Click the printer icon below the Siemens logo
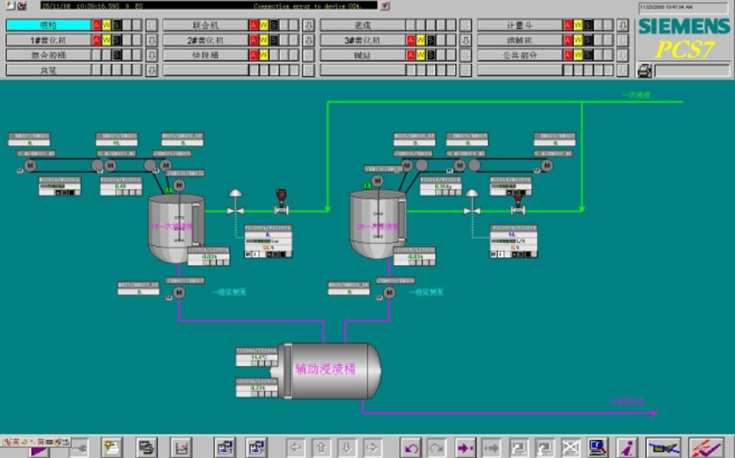 click(645, 69)
